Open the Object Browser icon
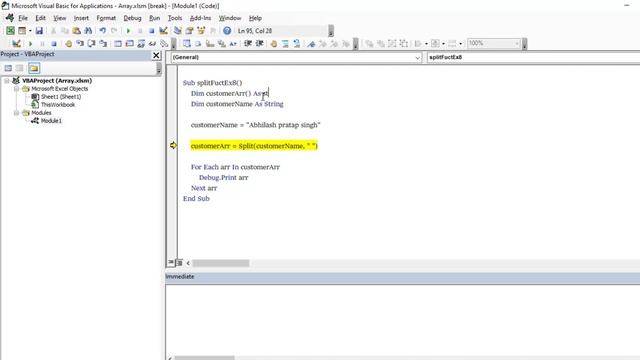Image resolution: width=640 pixels, height=360 pixels. pyautogui.click(x=201, y=31)
